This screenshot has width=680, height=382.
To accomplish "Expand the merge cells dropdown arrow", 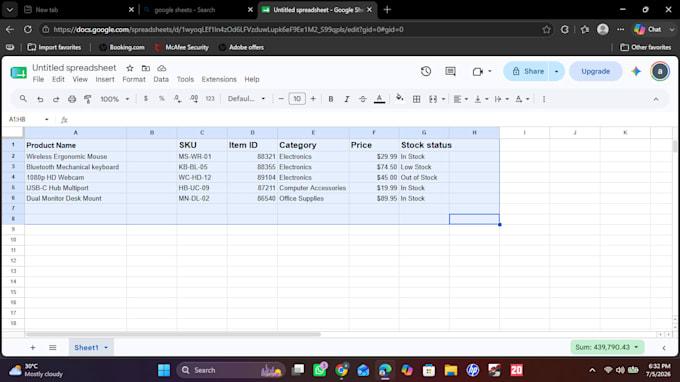I will click(x=443, y=99).
